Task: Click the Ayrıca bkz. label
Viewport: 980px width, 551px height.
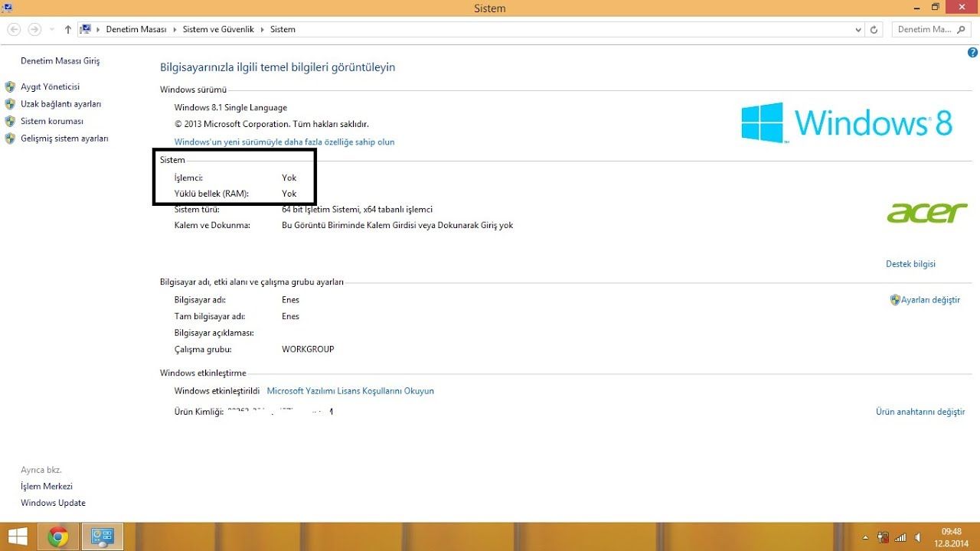Action: click(41, 470)
